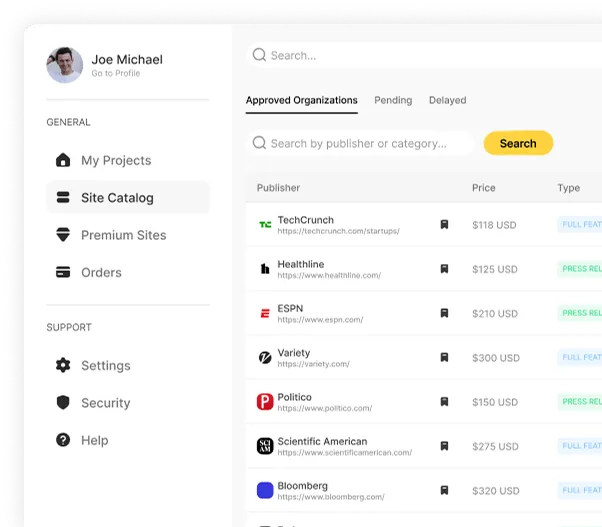Image resolution: width=602 pixels, height=527 pixels.
Task: Bookmark the Variety row
Action: coord(444,357)
